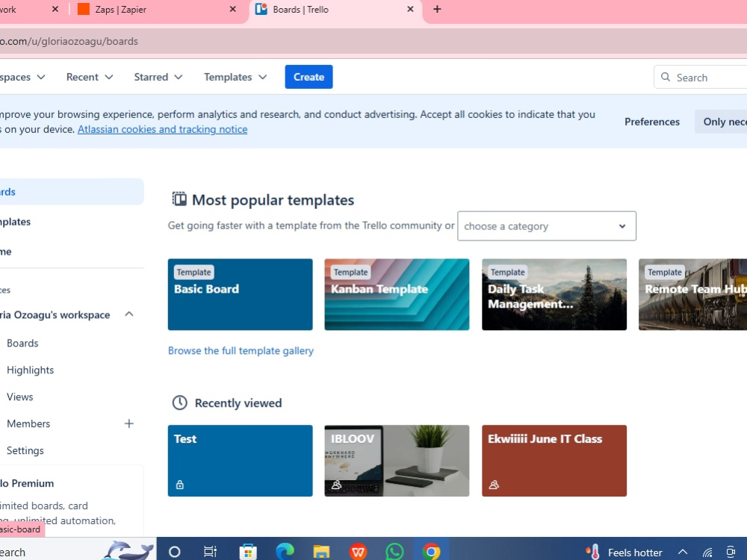Click the workspace visibility icon on IBLOOV board

click(x=336, y=485)
